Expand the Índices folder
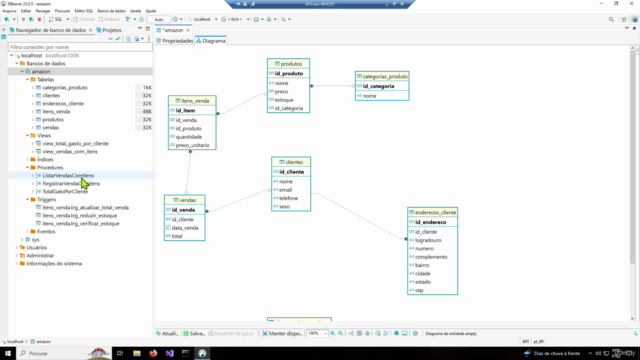Screen dimensions: 640x360 (x=27, y=160)
